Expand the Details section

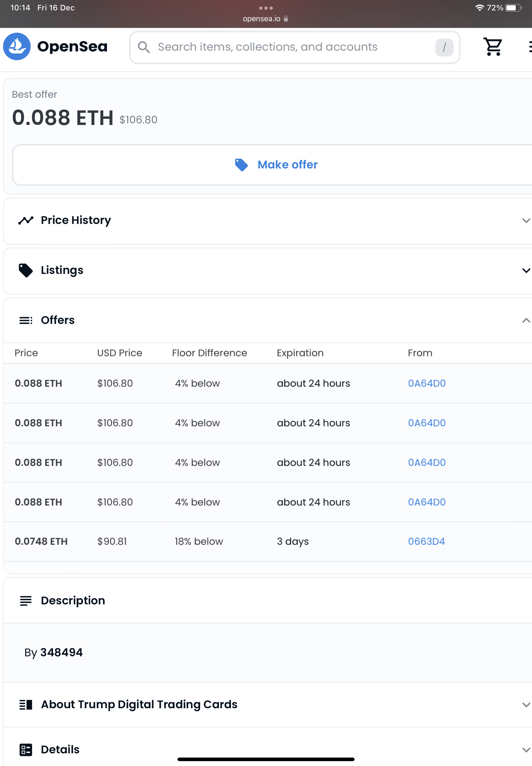click(x=526, y=750)
